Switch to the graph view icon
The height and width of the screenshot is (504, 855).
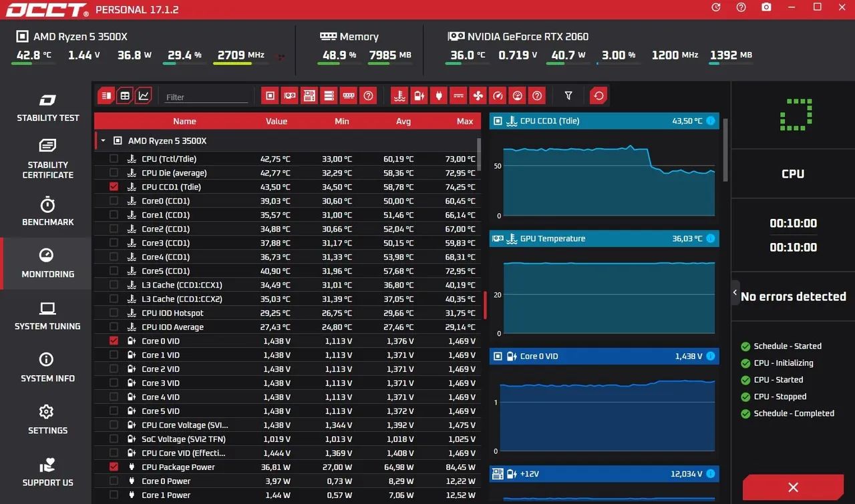[x=143, y=96]
